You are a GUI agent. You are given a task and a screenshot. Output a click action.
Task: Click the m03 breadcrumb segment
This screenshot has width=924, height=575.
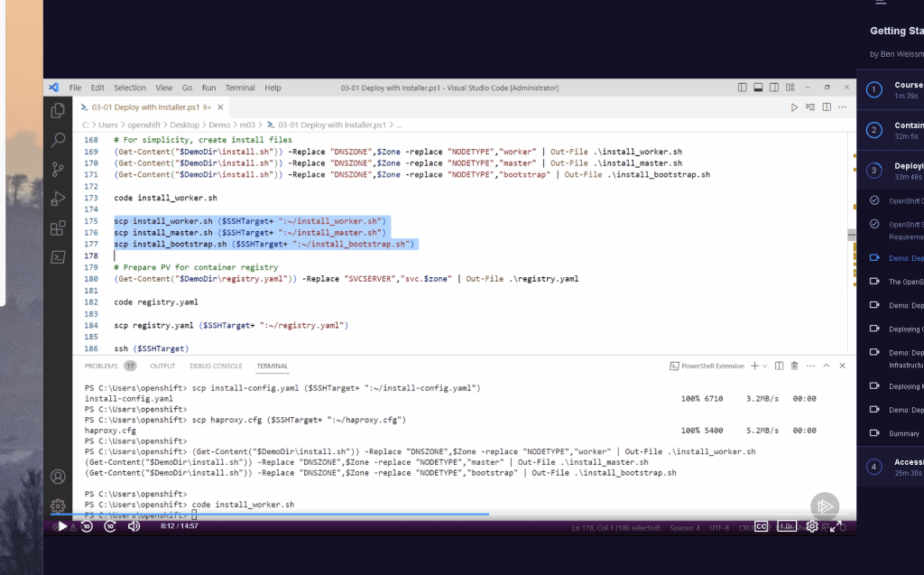247,125
